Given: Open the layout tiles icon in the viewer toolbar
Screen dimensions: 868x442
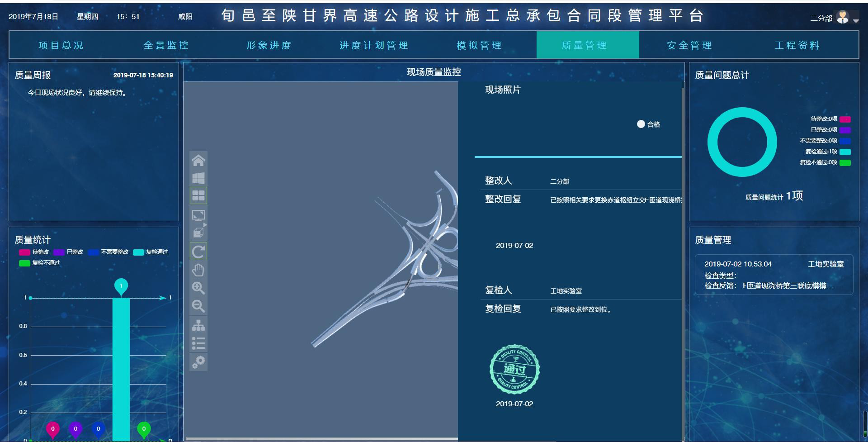Looking at the screenshot, I should [x=198, y=195].
